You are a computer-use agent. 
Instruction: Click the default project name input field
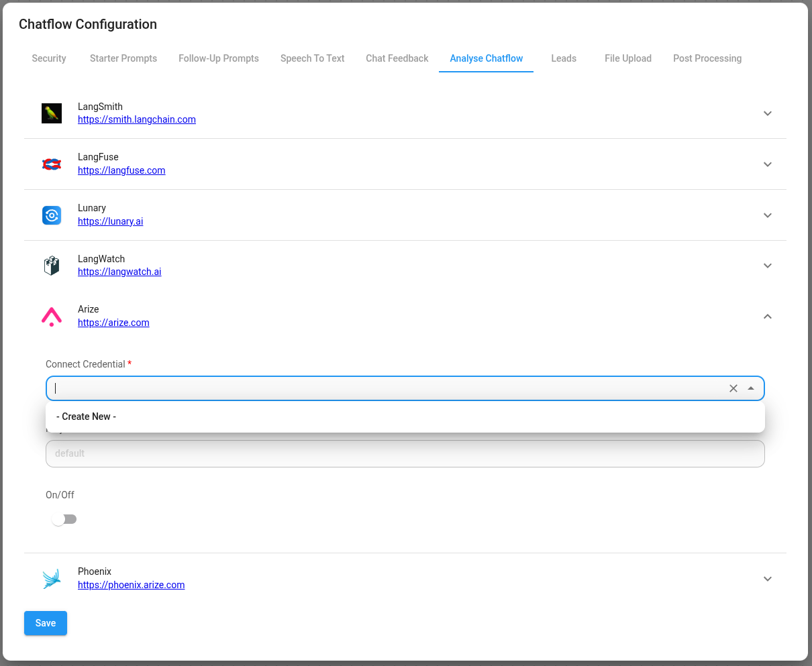[x=405, y=453]
